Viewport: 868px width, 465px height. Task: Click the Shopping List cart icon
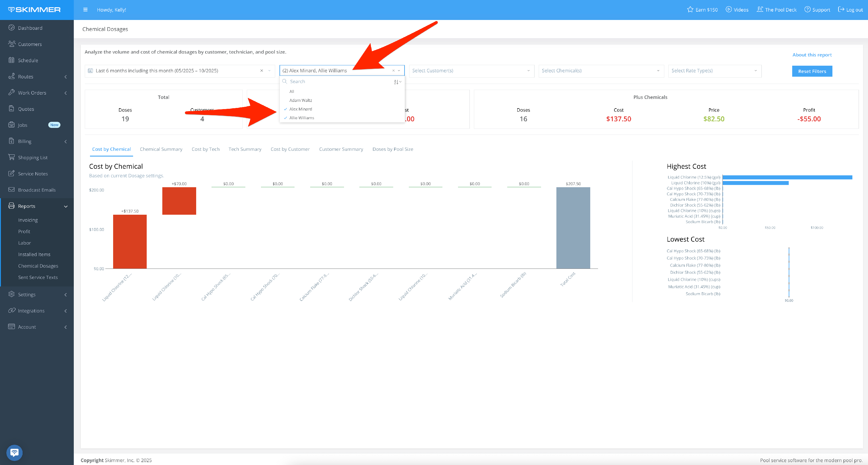pyautogui.click(x=12, y=157)
